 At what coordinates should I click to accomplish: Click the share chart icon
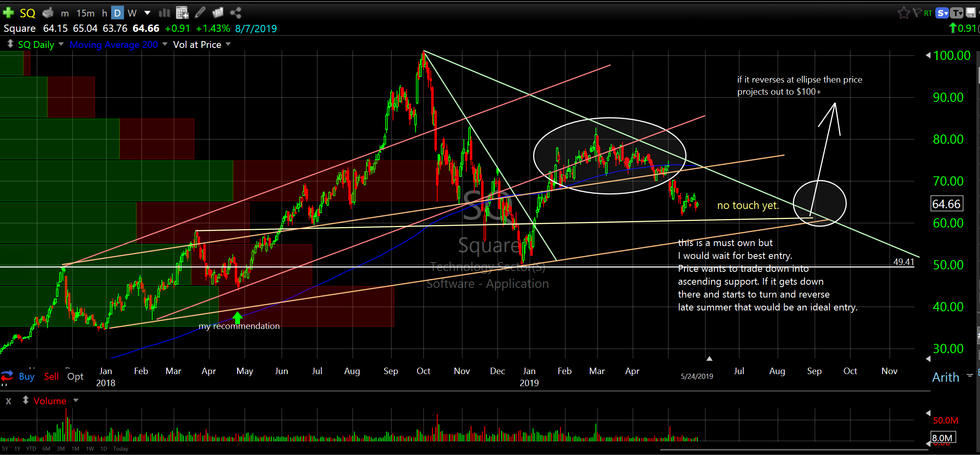pyautogui.click(x=236, y=13)
